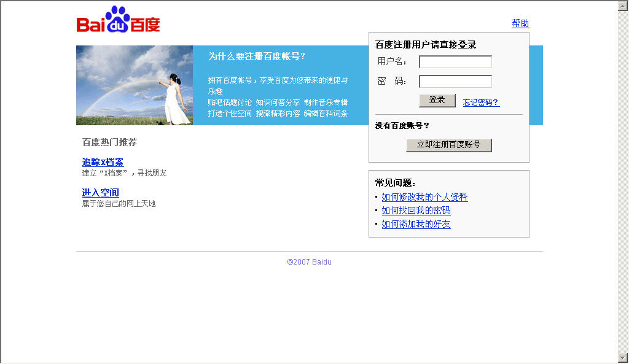The height and width of the screenshot is (364, 629).
Task: Open 如何修改我的个人资料 FAQ link
Action: 424,197
